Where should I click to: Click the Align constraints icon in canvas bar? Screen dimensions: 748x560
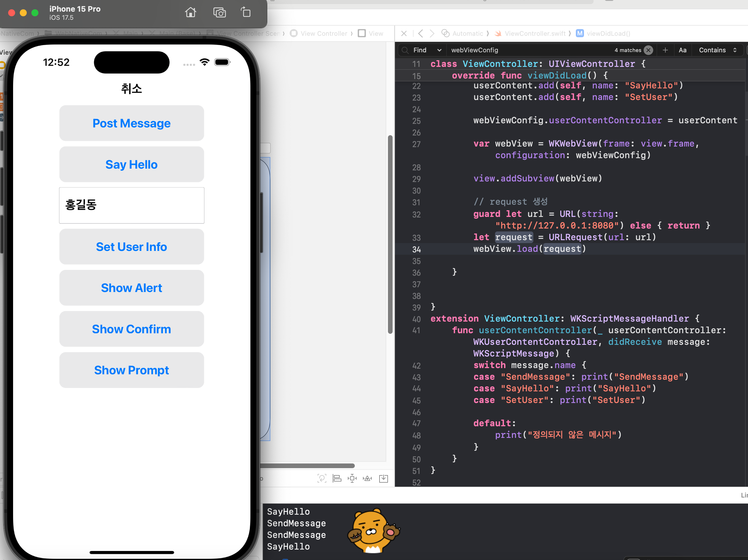(337, 478)
